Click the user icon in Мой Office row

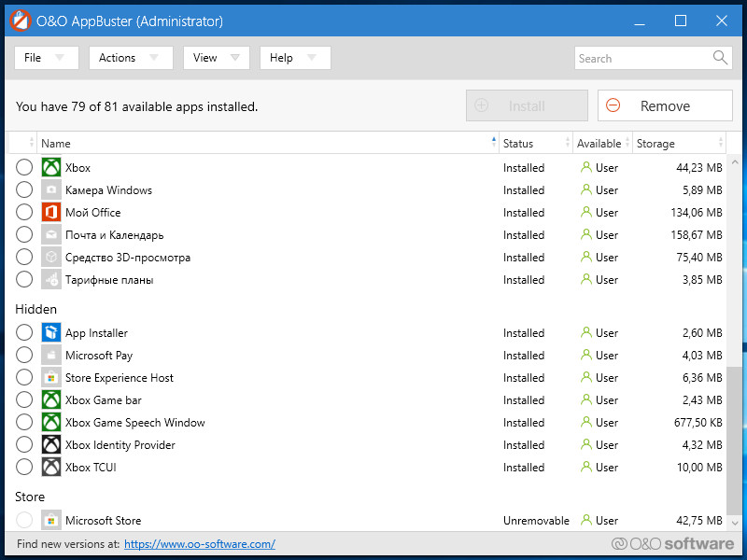586,212
